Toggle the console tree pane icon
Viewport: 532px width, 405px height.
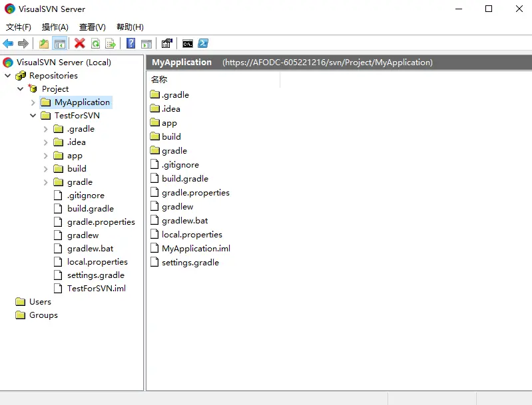pyautogui.click(x=60, y=43)
